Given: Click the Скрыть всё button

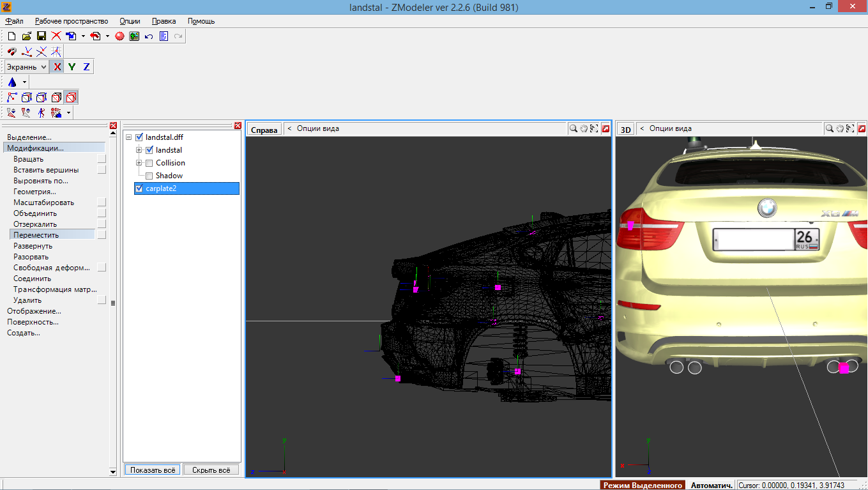Looking at the screenshot, I should (x=211, y=470).
